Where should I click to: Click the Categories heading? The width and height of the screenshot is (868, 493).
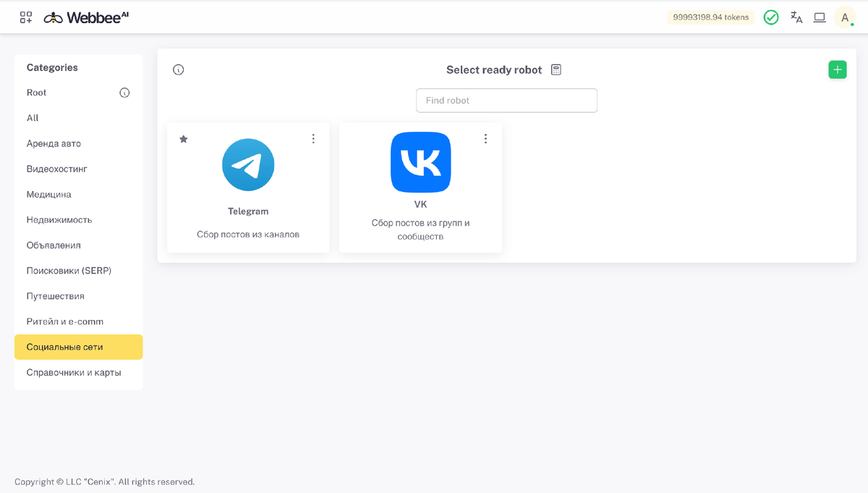tap(52, 67)
